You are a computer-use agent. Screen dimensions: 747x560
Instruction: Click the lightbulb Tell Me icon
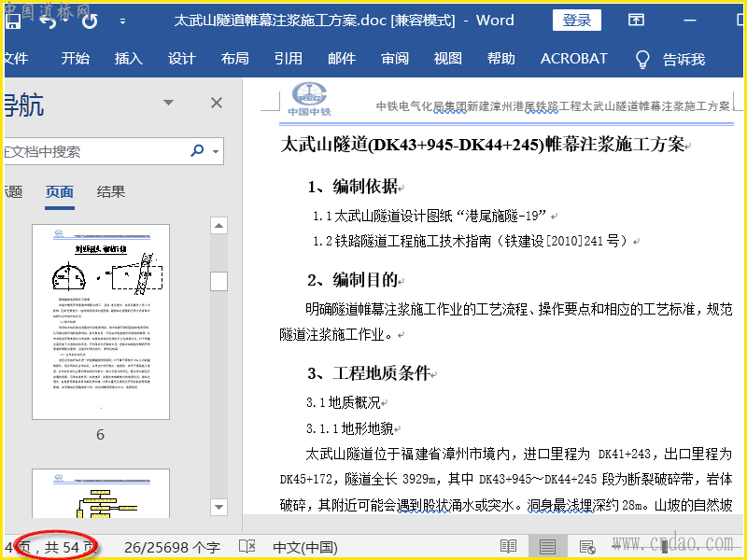[642, 60]
